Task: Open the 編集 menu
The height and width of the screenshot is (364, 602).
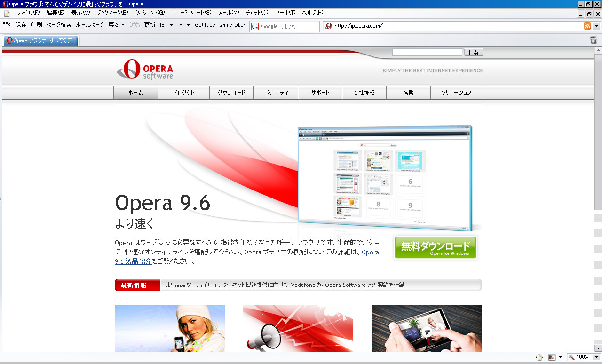Action: click(55, 13)
